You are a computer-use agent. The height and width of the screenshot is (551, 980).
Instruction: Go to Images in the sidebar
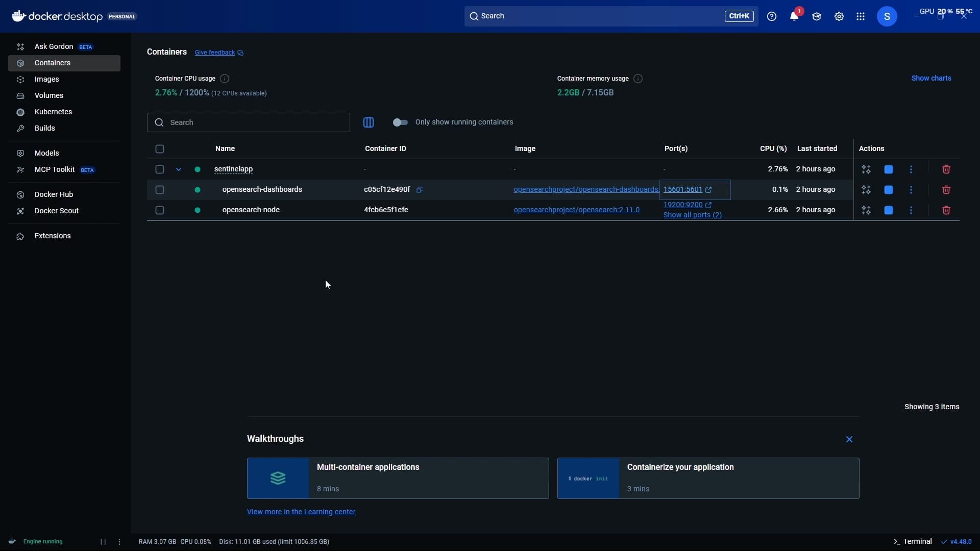(x=46, y=79)
